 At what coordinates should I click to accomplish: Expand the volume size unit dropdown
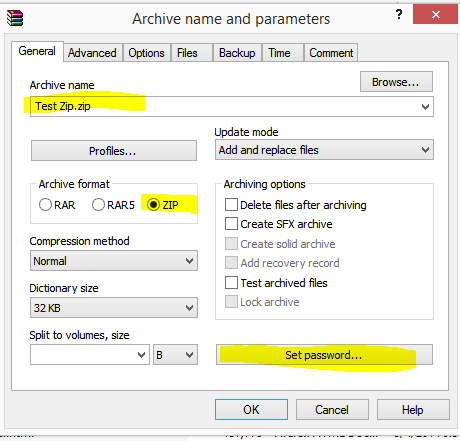click(175, 355)
